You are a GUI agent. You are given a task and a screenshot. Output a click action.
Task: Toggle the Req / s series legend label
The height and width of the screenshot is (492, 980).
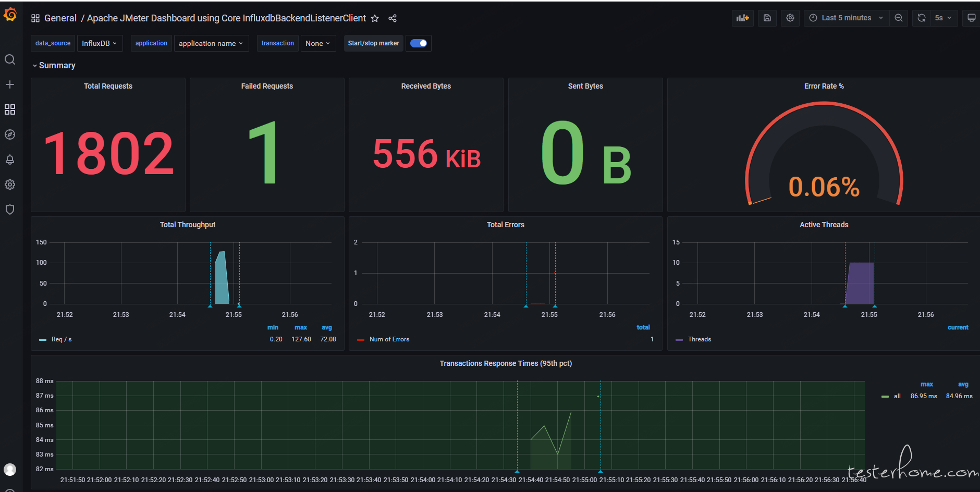[x=62, y=339]
